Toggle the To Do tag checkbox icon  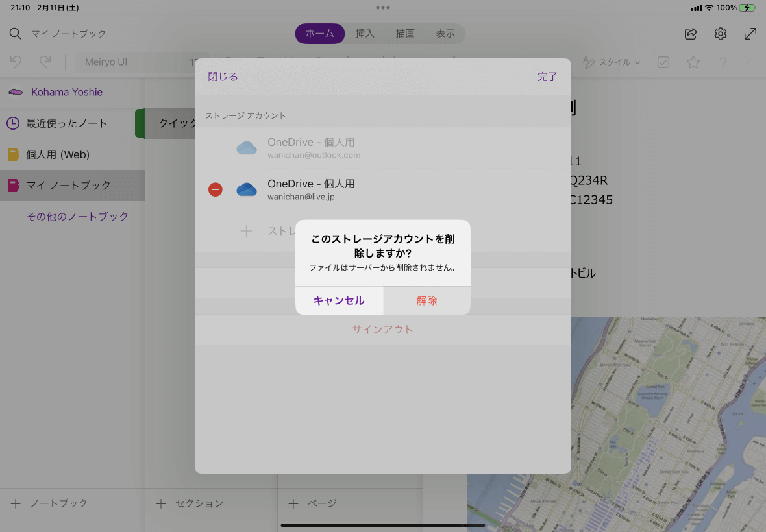[663, 62]
